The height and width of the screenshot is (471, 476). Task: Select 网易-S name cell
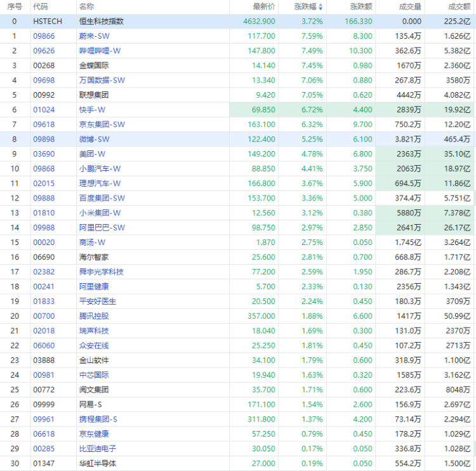91,404
